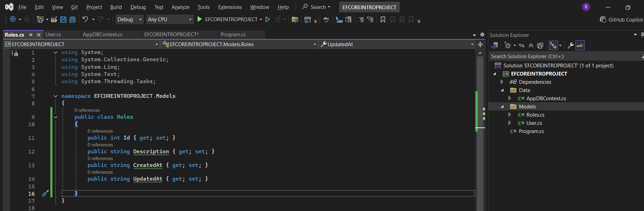644x211 pixels.
Task: Click the Start Without Debugging outline play icon
Action: pyautogui.click(x=268, y=19)
